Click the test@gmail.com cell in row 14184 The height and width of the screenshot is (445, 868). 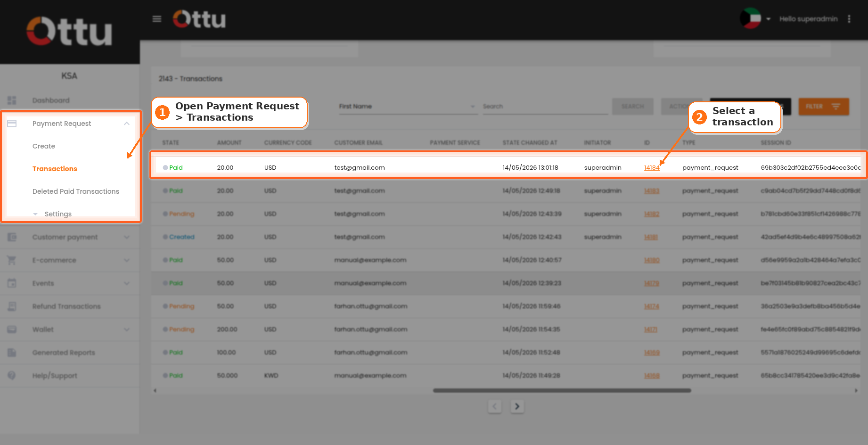click(360, 168)
